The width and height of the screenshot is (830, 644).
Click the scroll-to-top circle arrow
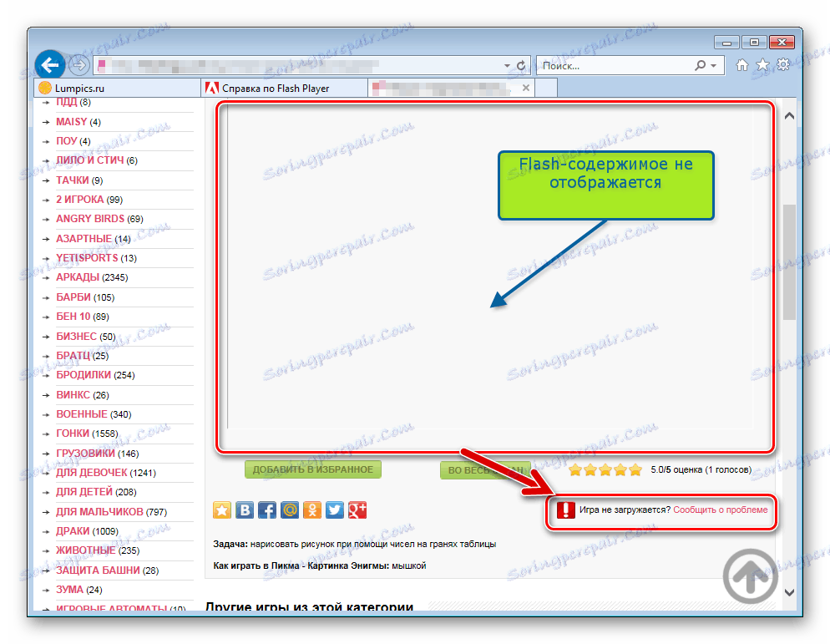[x=750, y=576]
